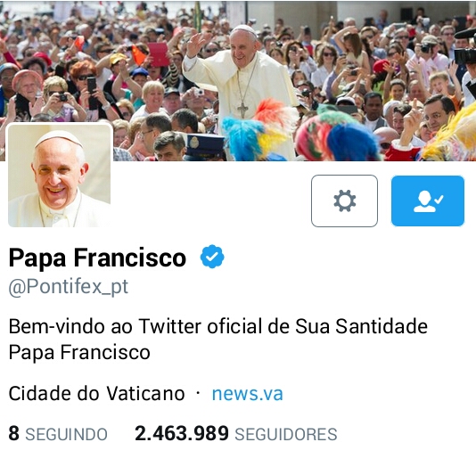
Task: Tap the 2.463.989 followers number
Action: [x=182, y=433]
